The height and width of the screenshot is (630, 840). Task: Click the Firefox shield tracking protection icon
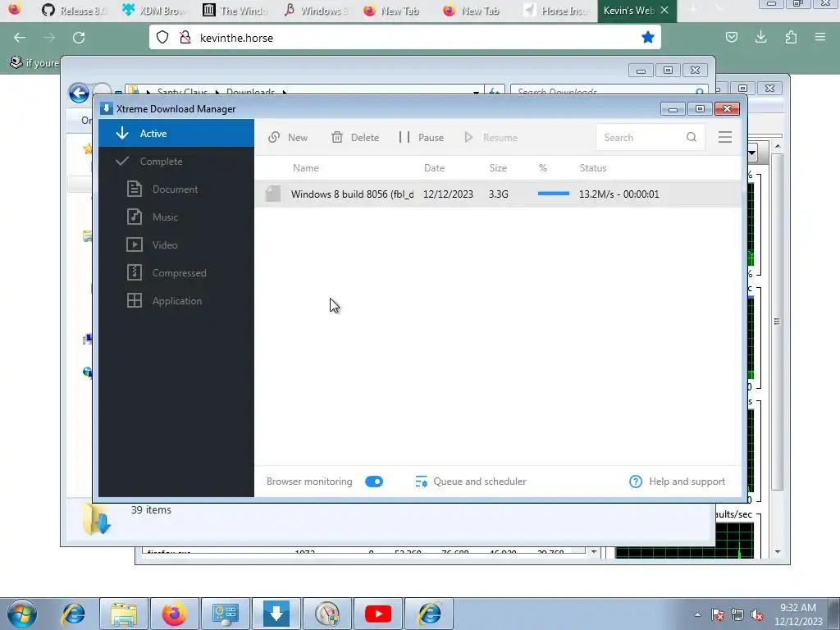coord(162,38)
